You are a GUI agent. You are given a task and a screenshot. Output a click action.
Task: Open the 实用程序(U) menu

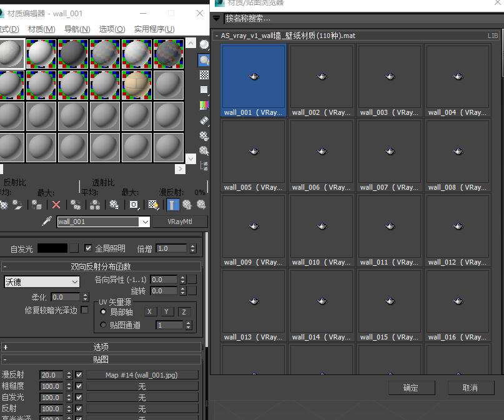154,29
